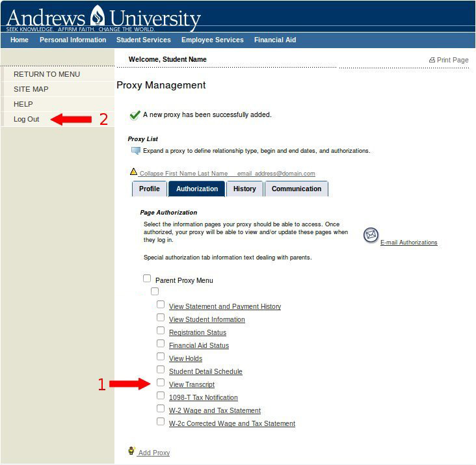476x465 pixels.
Task: Click the 'Welcome, Student Name' text
Action: tap(168, 59)
